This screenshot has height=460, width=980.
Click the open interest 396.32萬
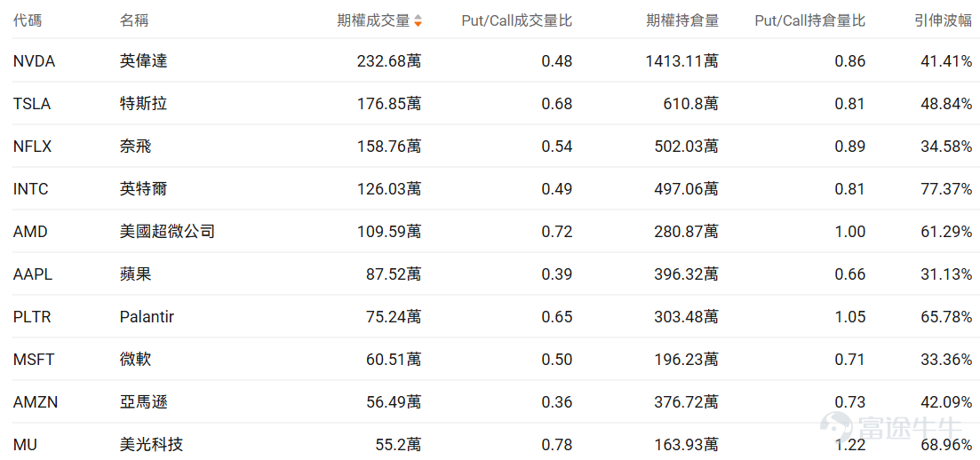686,274
